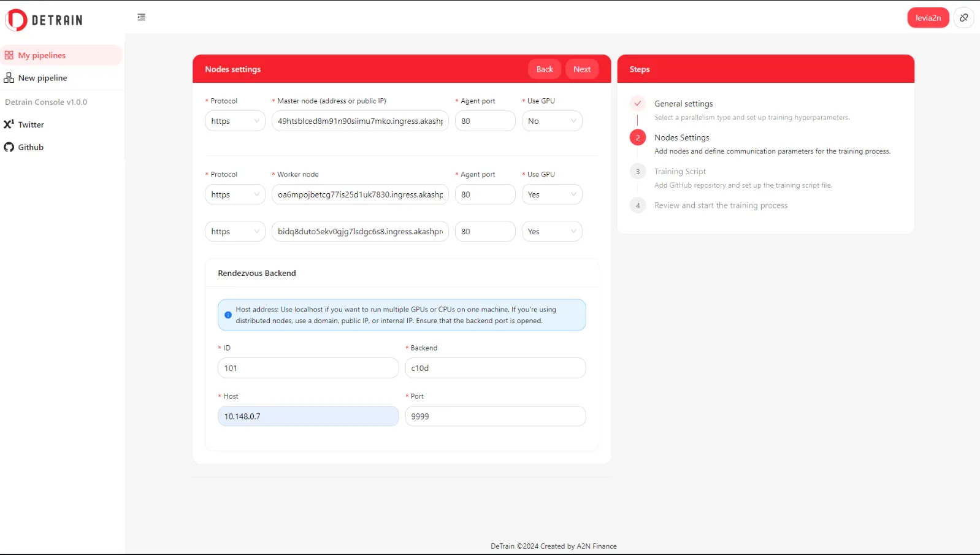The image size is (980, 555).
Task: Click the Twitter X icon in sidebar
Action: tap(9, 124)
